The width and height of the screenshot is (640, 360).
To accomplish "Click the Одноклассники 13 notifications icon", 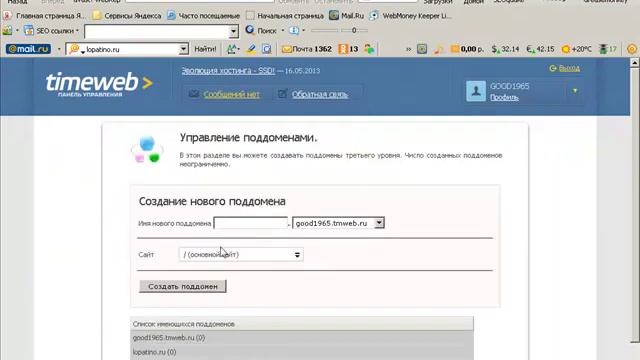I will pos(349,49).
